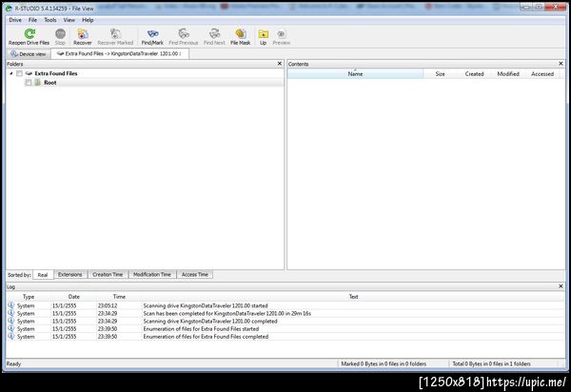The height and width of the screenshot is (392, 571).
Task: Click the Recover Marked toolbar icon
Action: pos(115,34)
